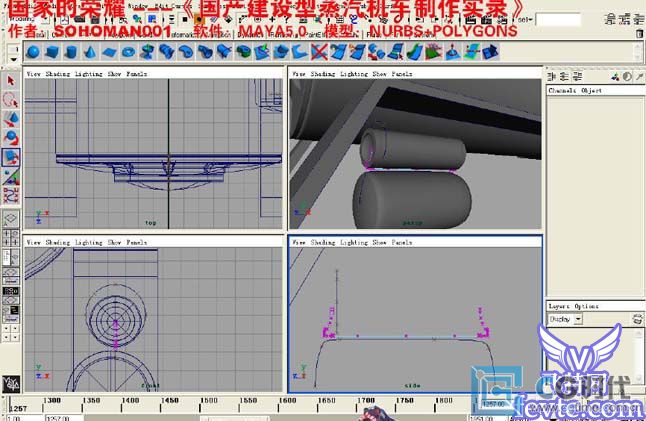Activate the Move tool
Image resolution: width=646 pixels, height=421 pixels.
(11, 119)
